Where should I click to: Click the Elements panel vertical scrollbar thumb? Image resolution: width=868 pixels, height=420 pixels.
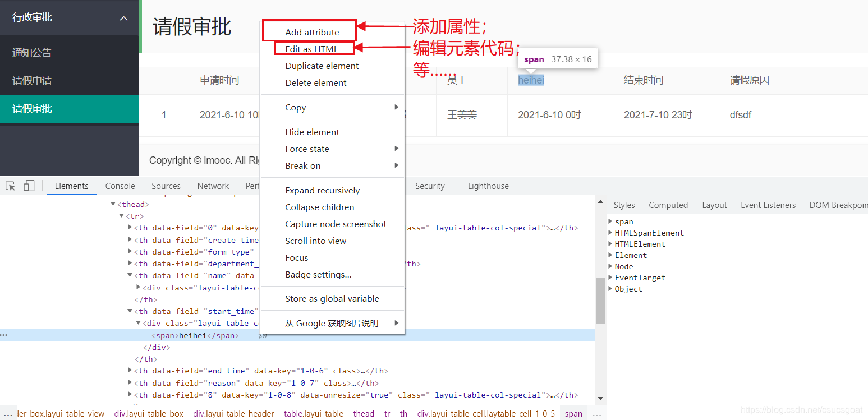click(600, 301)
